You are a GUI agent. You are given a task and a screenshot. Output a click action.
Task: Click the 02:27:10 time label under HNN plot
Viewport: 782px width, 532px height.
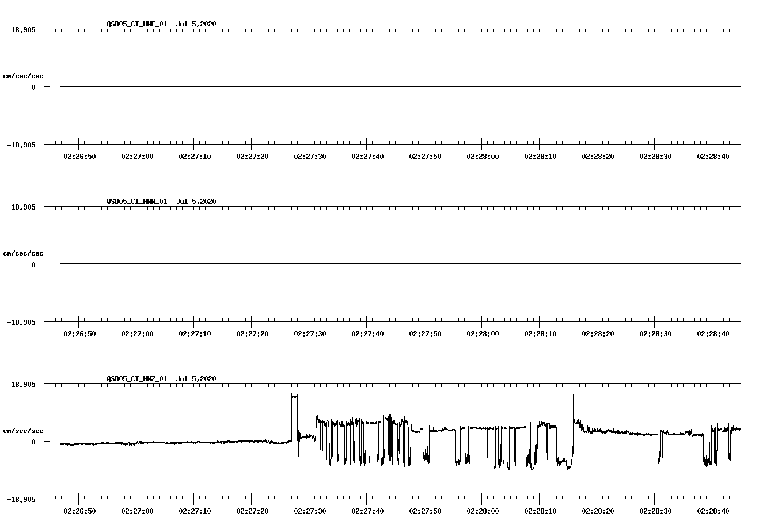pyautogui.click(x=195, y=334)
